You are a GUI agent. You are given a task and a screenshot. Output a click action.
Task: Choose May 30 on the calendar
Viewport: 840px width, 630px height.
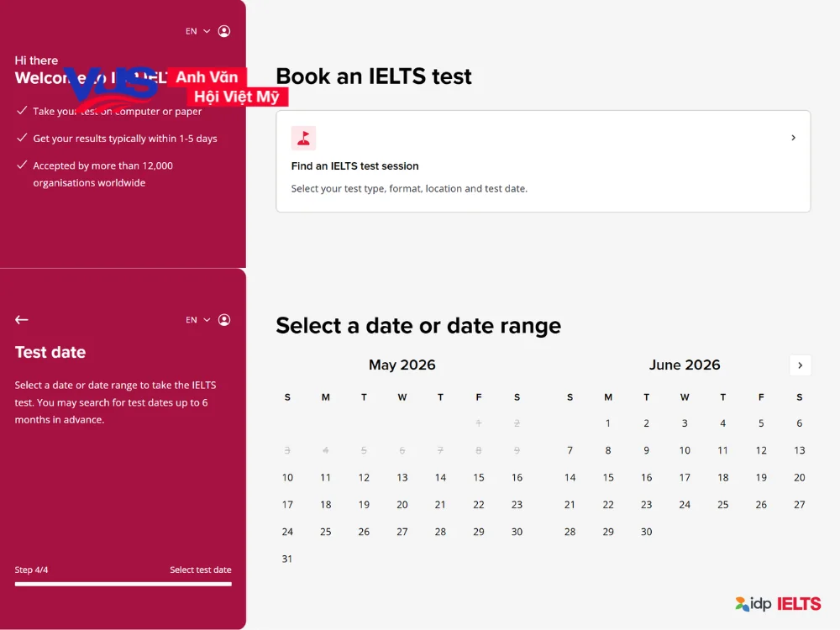pyautogui.click(x=517, y=532)
